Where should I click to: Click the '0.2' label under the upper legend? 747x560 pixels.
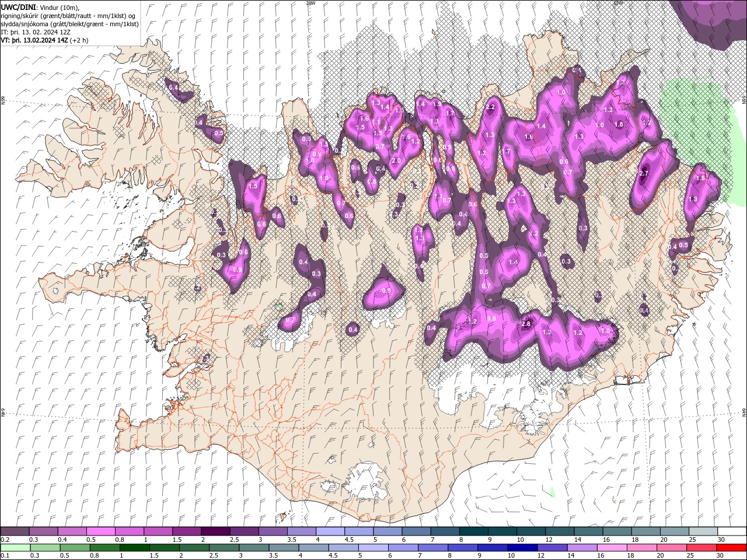[5, 540]
